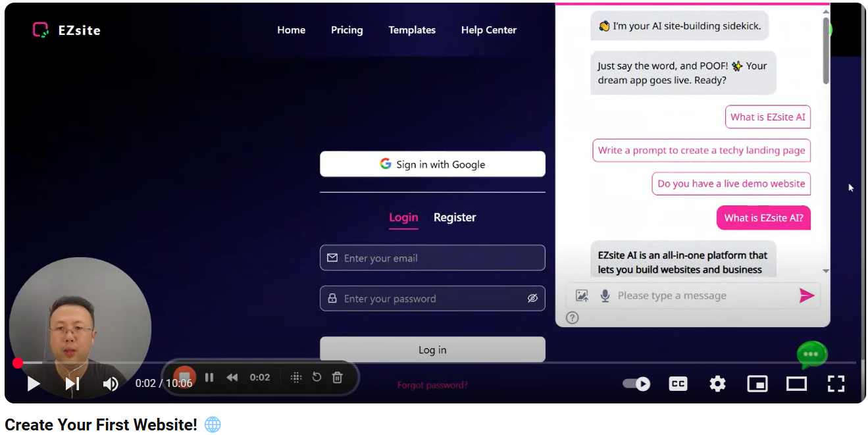Viewport: 868px width, 435px height.
Task: Open video settings gear
Action: (x=717, y=384)
